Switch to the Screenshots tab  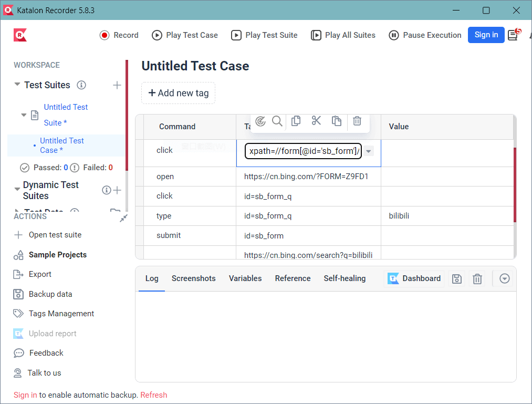[193, 278]
